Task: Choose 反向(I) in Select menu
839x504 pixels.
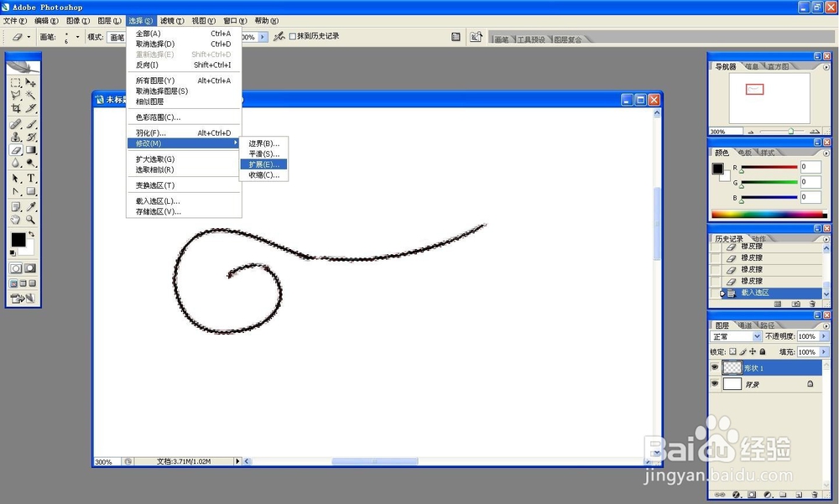Action: [x=184, y=65]
